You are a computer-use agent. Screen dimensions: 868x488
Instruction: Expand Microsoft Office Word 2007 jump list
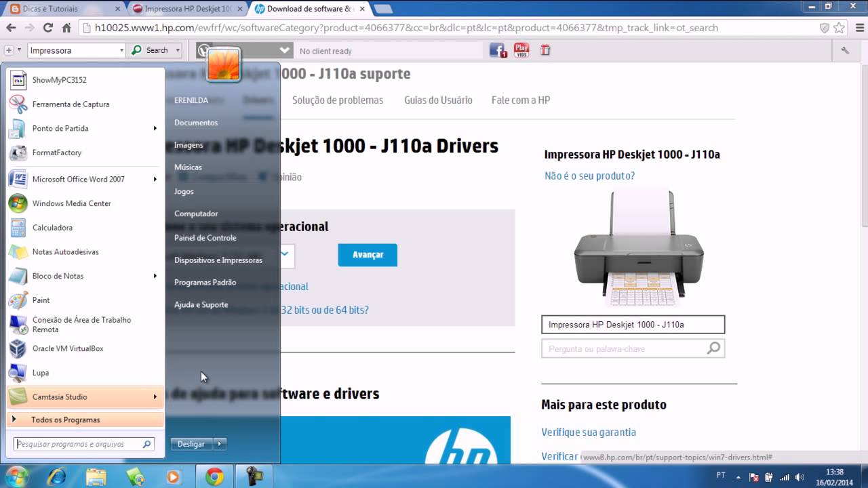[155, 179]
